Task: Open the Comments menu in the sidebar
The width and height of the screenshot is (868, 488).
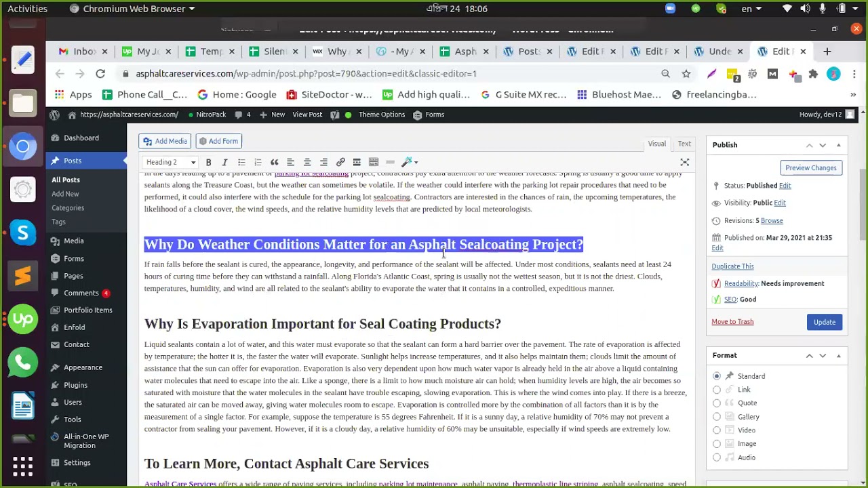Action: pyautogui.click(x=81, y=293)
